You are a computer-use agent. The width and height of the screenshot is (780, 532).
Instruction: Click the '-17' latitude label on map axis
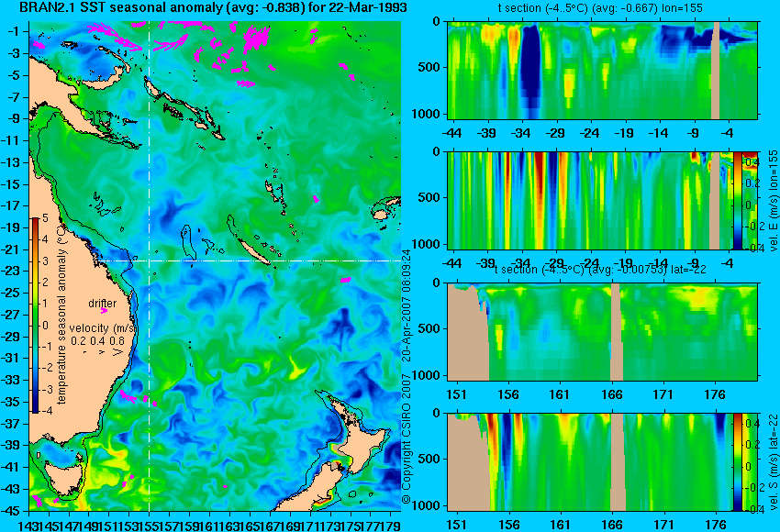click(x=12, y=205)
